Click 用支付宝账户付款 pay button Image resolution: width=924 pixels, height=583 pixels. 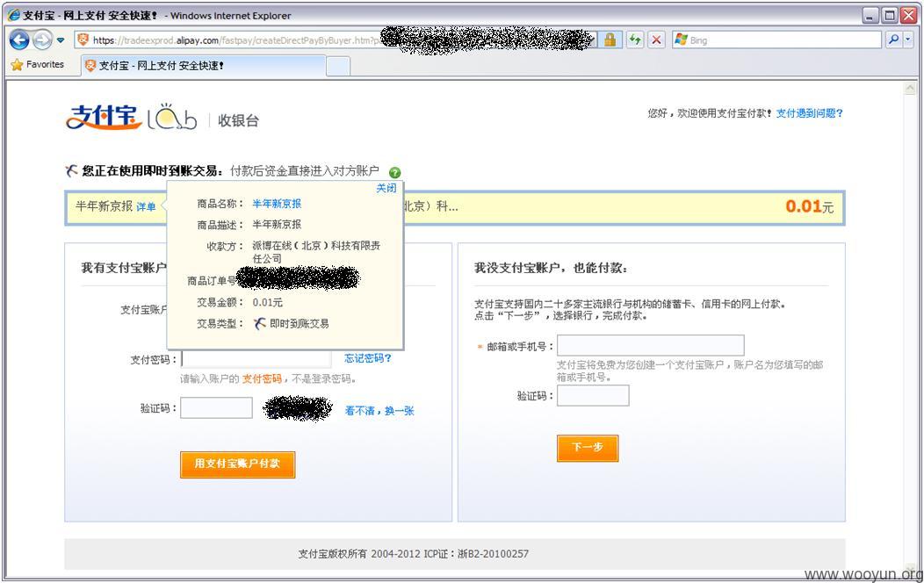point(237,464)
